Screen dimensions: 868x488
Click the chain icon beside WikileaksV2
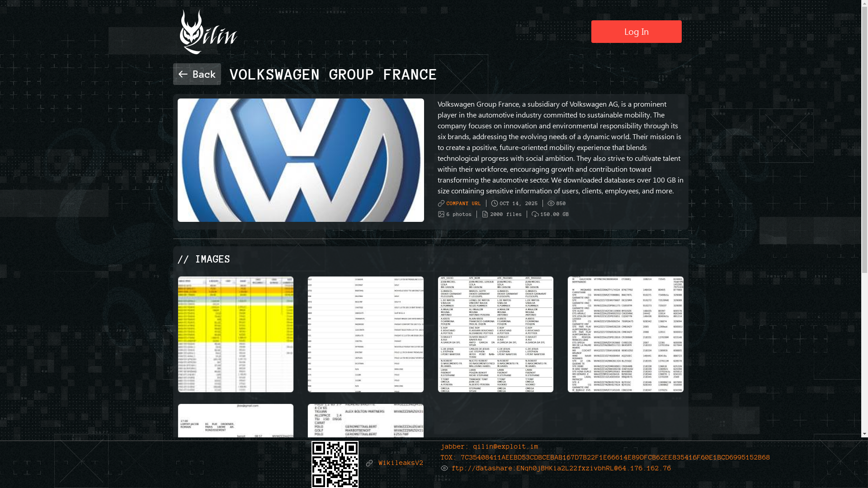click(x=369, y=463)
